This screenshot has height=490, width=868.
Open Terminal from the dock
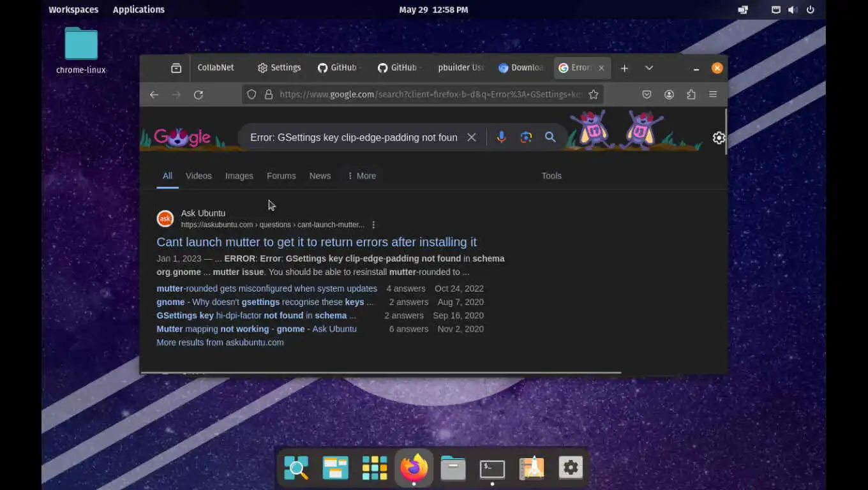(x=492, y=469)
